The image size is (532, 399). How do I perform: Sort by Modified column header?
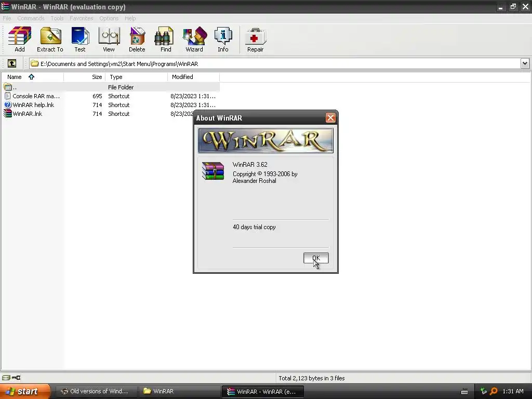(193, 77)
